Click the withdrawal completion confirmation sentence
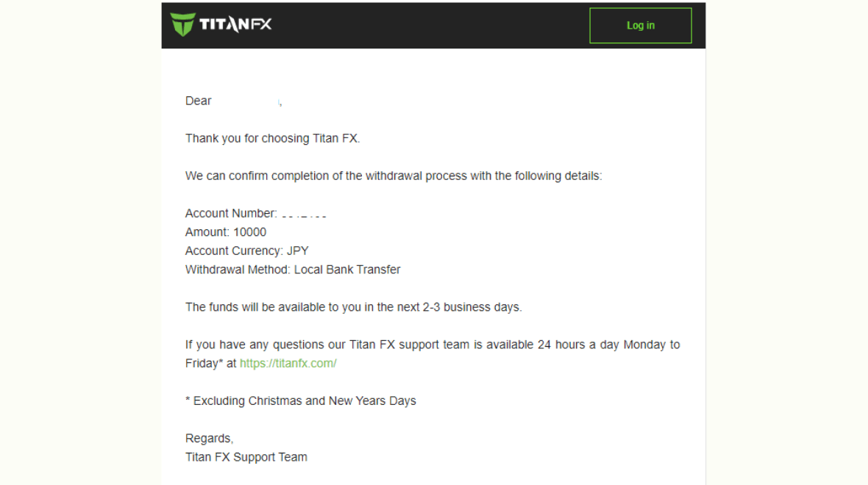868x485 pixels. [394, 176]
